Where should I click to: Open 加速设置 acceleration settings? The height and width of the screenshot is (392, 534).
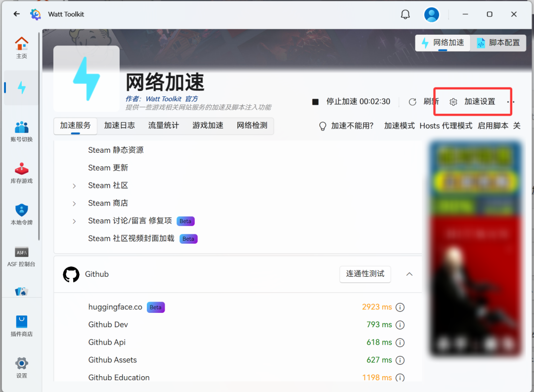click(473, 101)
